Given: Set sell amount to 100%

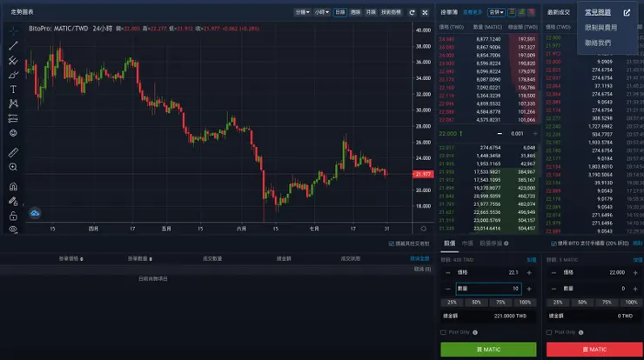Looking at the screenshot, I should (631, 302).
